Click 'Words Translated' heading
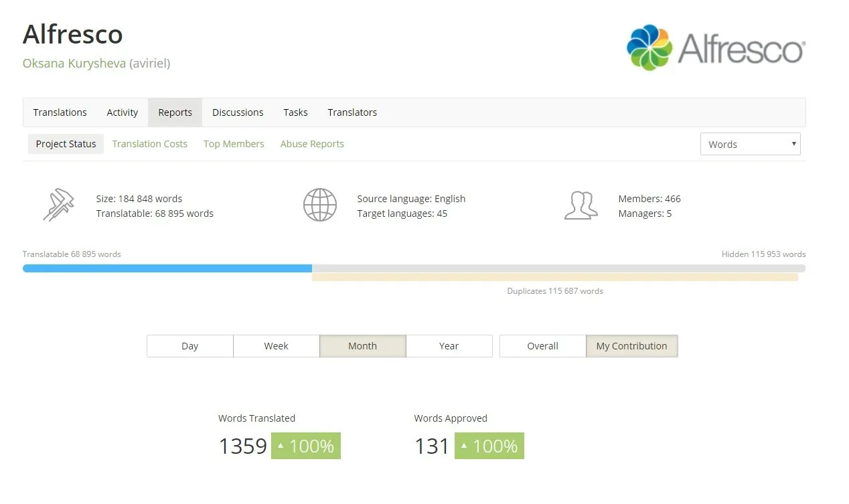The image size is (849, 504). [x=256, y=418]
